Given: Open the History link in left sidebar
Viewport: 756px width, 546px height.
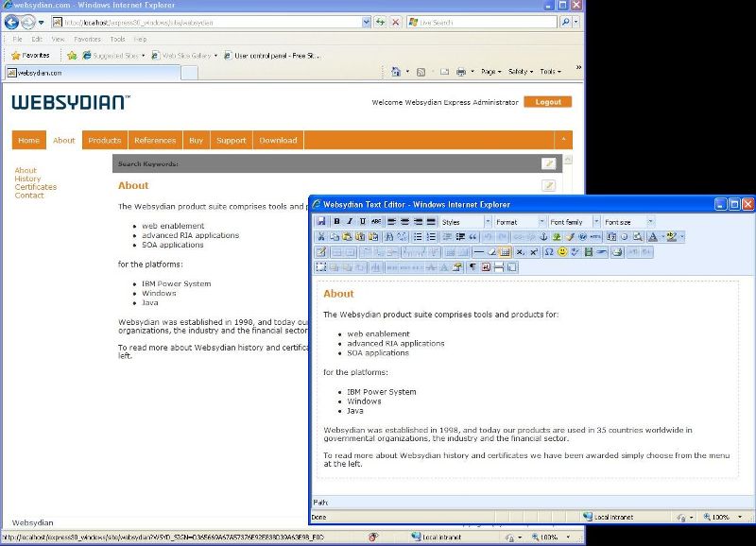Looking at the screenshot, I should click(27, 179).
